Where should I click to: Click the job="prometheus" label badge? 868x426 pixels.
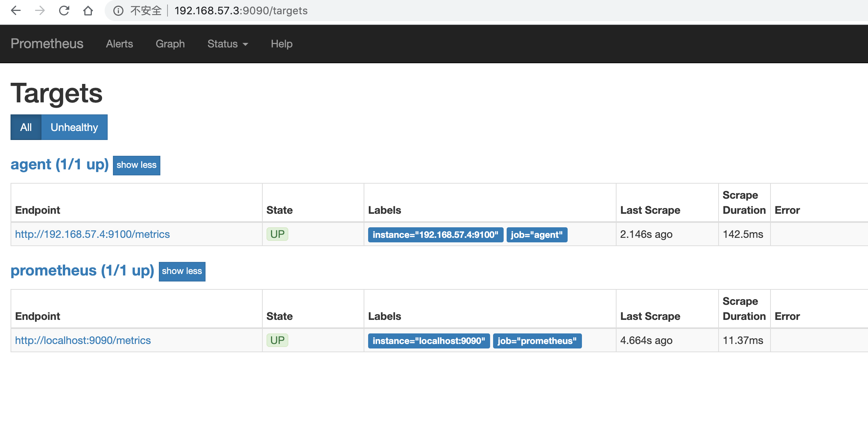coord(537,341)
